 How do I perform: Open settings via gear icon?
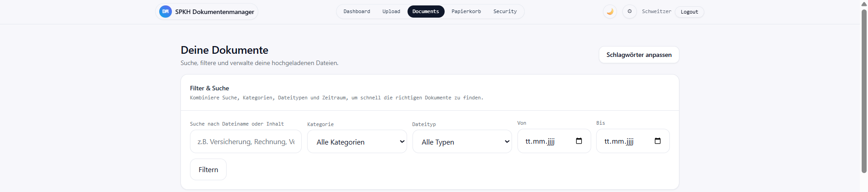point(629,12)
